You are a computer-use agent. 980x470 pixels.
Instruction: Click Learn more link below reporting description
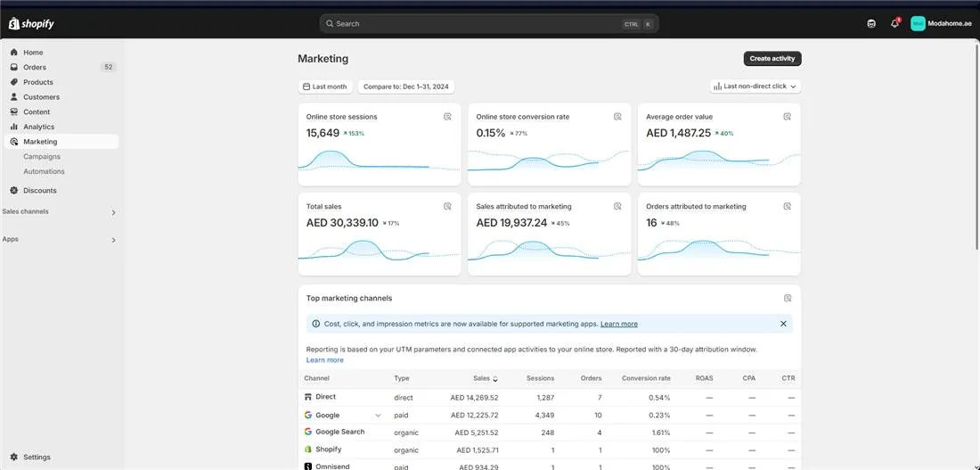pyautogui.click(x=324, y=360)
